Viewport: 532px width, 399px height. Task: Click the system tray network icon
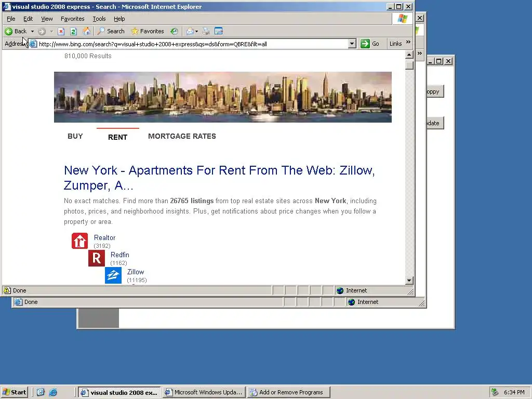[495, 392]
